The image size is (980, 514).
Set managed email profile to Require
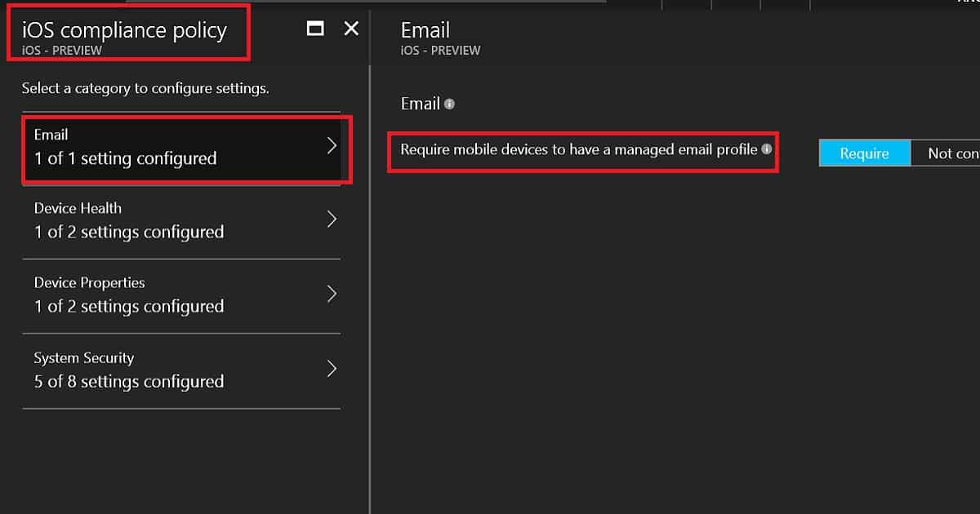(864, 153)
